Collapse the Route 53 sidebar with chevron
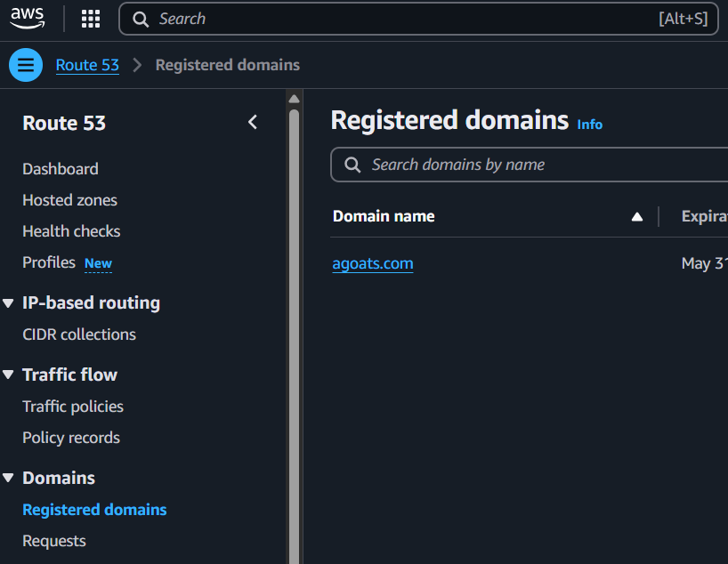This screenshot has width=728, height=564. click(253, 123)
